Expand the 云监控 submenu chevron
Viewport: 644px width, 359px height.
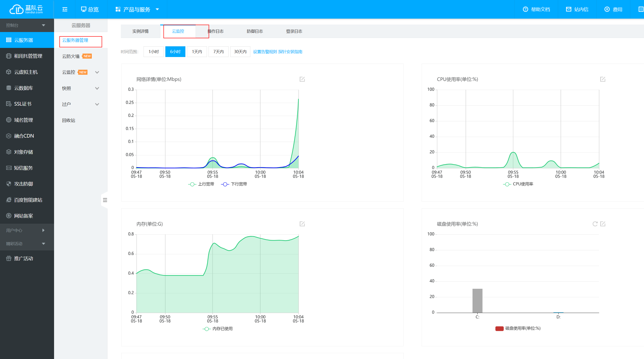point(97,72)
